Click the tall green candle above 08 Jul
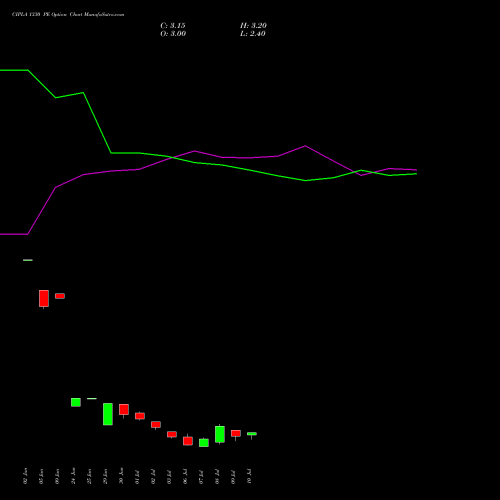 click(220, 434)
